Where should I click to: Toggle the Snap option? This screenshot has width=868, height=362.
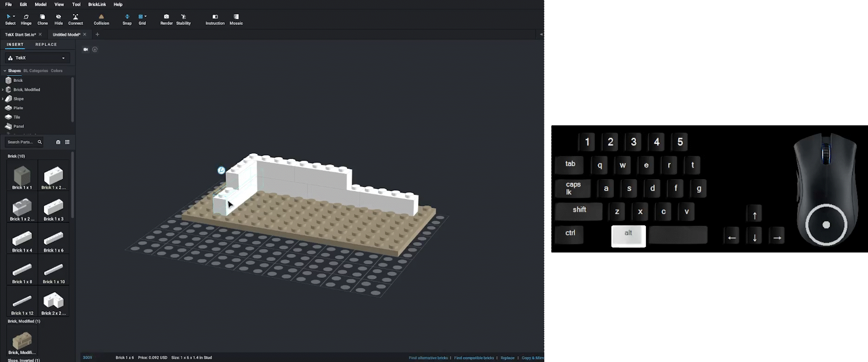(x=127, y=19)
